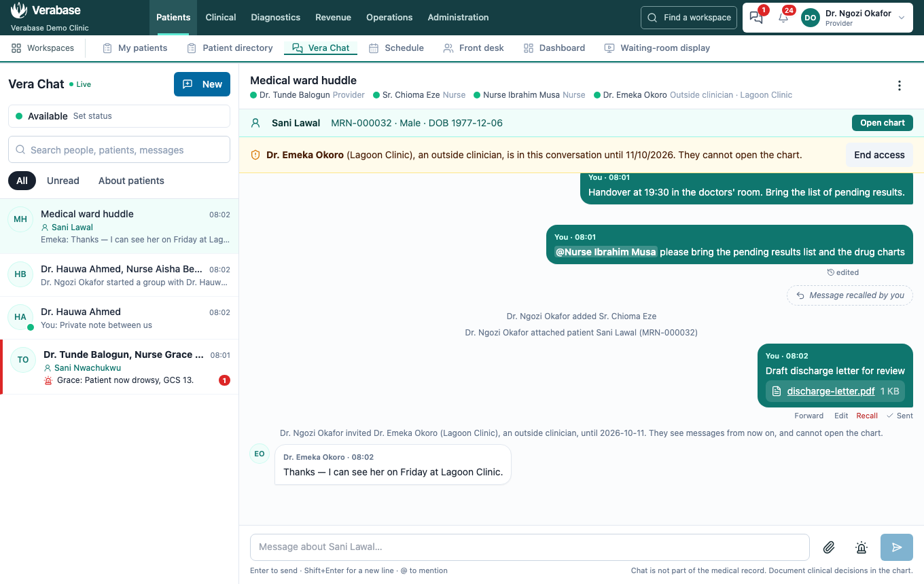The width and height of the screenshot is (924, 584).
Task: Click the warning shield icon in access banner
Action: point(255,155)
